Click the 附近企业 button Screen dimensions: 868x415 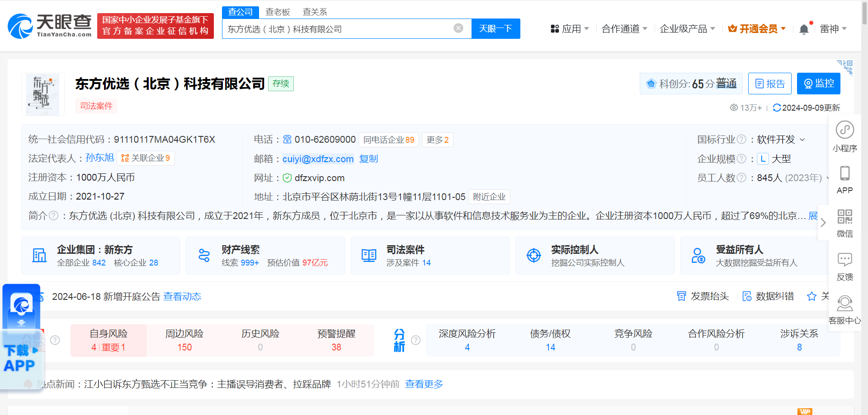pos(489,197)
